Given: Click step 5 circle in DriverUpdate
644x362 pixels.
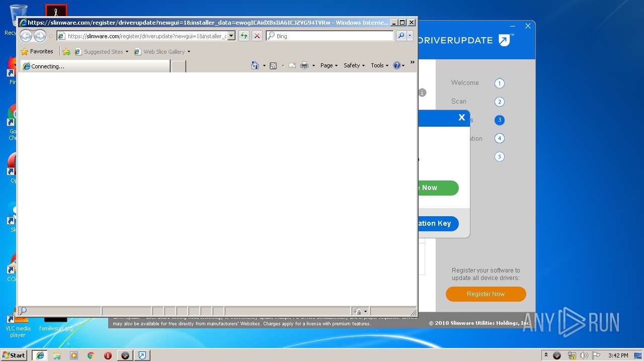Looking at the screenshot, I should point(499,156).
